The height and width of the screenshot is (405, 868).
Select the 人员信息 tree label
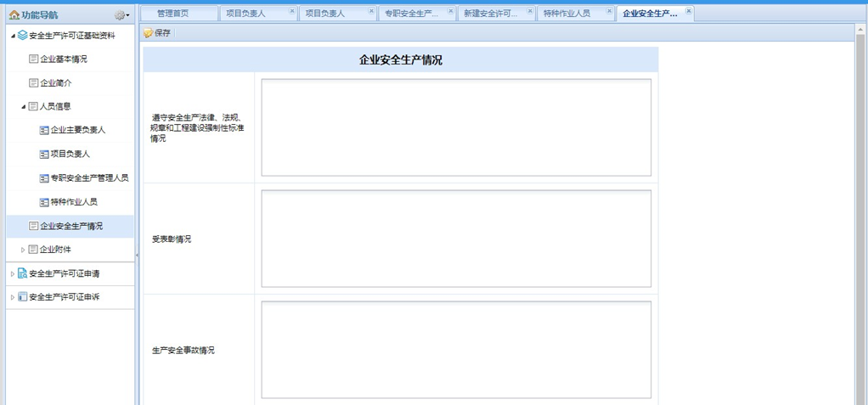click(x=55, y=106)
